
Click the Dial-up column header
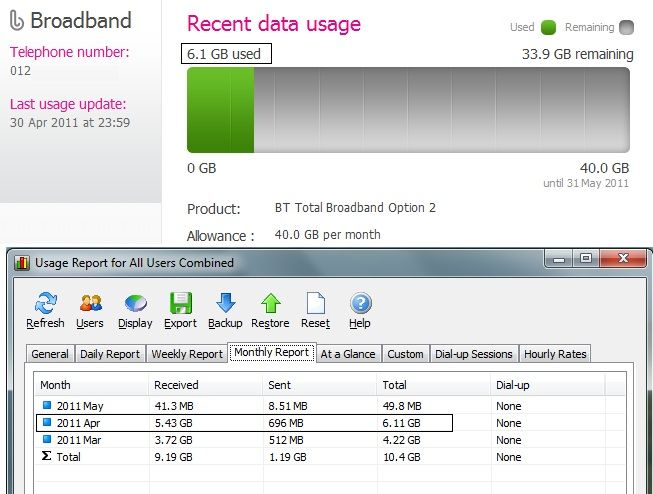coord(548,385)
